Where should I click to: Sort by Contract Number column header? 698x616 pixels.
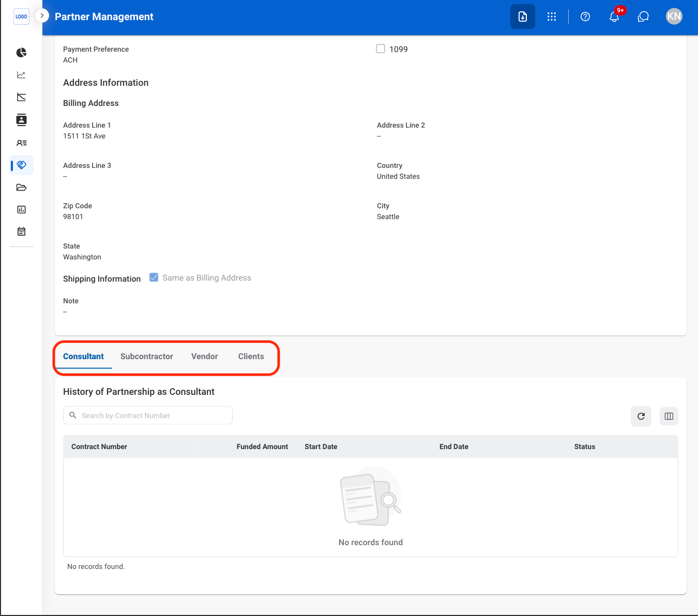[x=99, y=446]
